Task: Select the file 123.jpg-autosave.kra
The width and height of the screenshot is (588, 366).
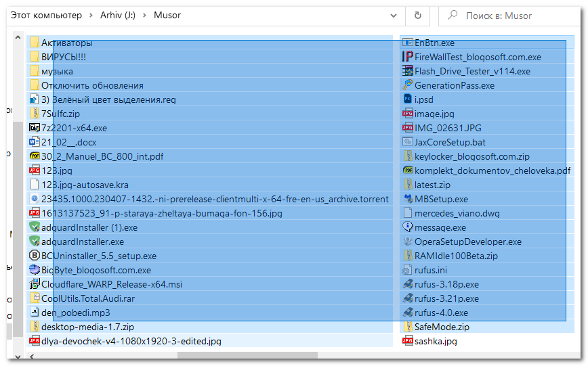Action: click(x=85, y=185)
